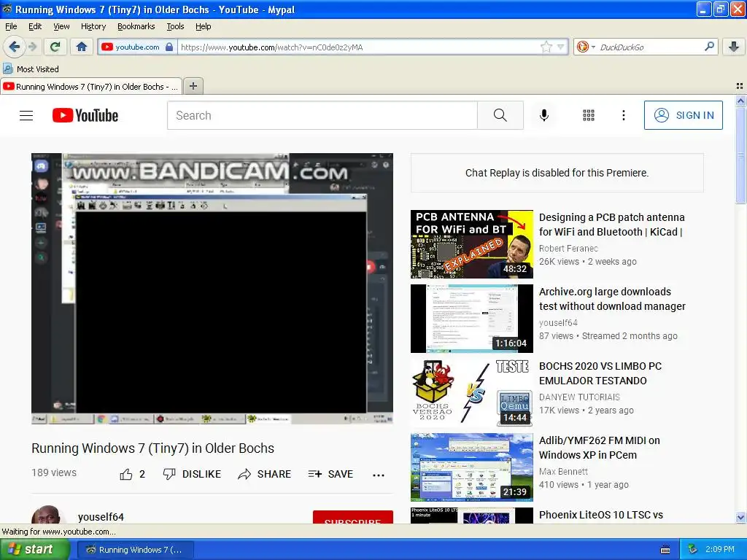This screenshot has width=747, height=560.
Task: Open a new tab with plus button
Action: [193, 86]
